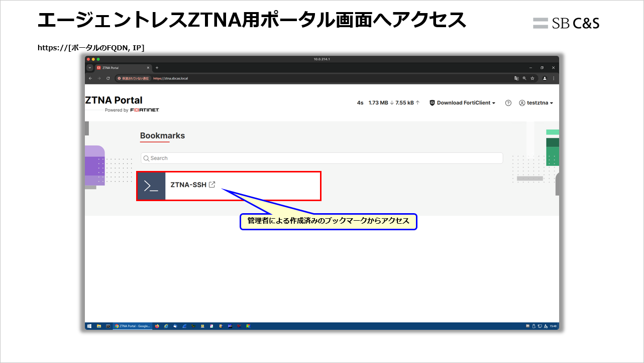
Task: Click the help question mark icon
Action: [x=508, y=103]
